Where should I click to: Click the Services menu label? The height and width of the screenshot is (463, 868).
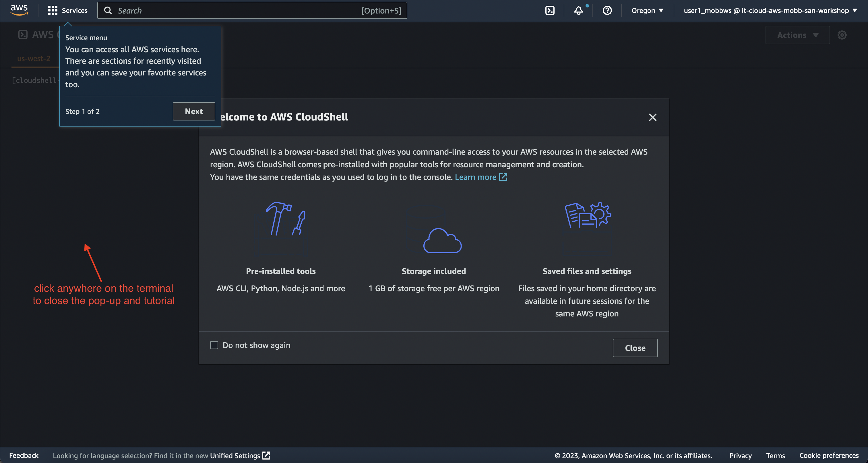coord(74,10)
